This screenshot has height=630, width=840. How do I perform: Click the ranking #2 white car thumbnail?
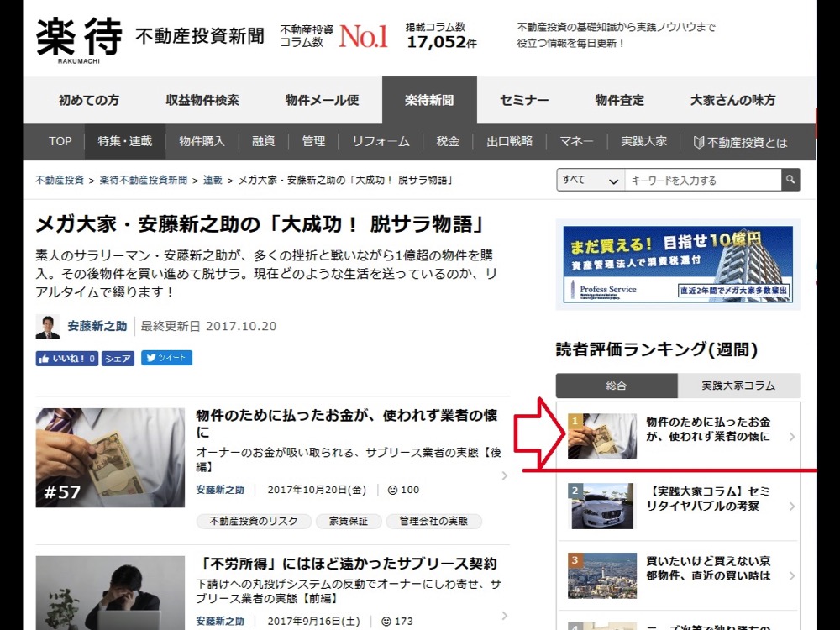coord(602,507)
